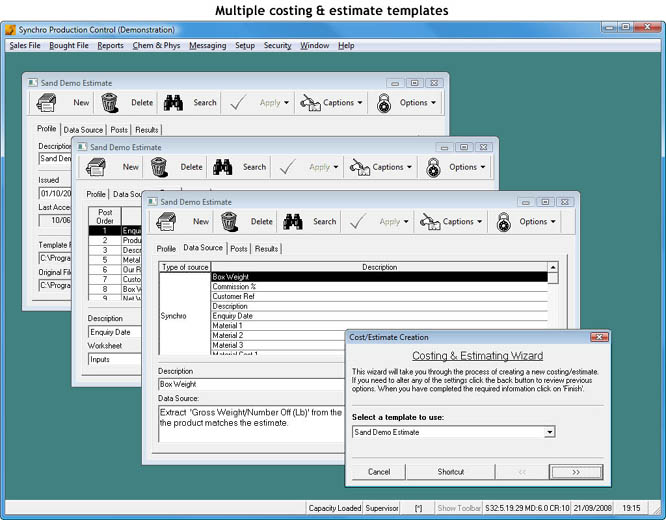Click the Options padlock icon in the front estimate window
Image resolution: width=666 pixels, height=520 pixels.
504,222
